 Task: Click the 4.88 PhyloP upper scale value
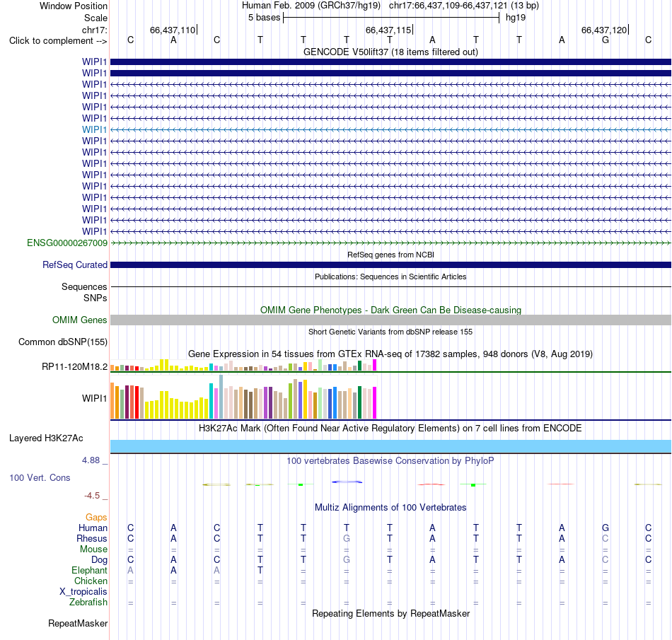[91, 460]
